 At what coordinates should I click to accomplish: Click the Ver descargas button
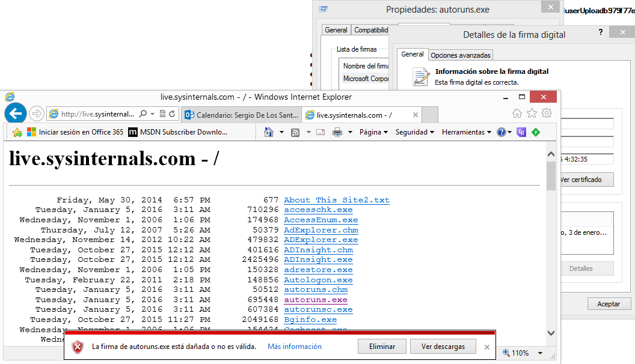[443, 347]
